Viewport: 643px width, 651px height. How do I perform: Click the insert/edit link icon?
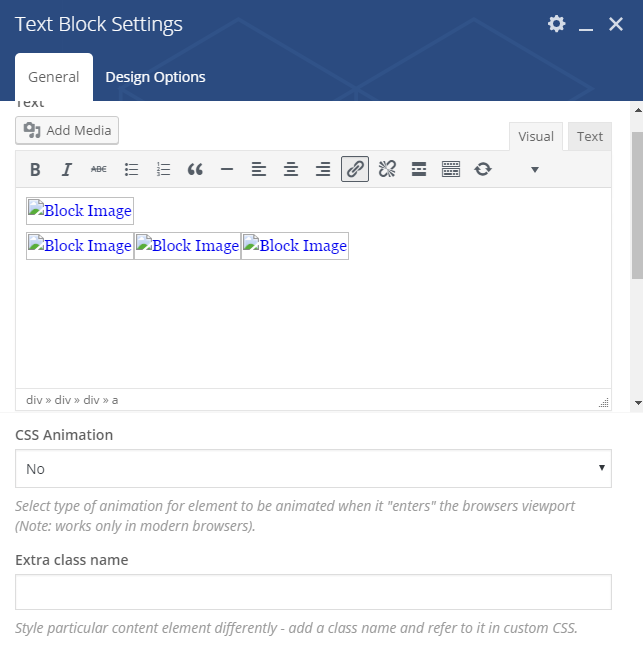point(355,169)
